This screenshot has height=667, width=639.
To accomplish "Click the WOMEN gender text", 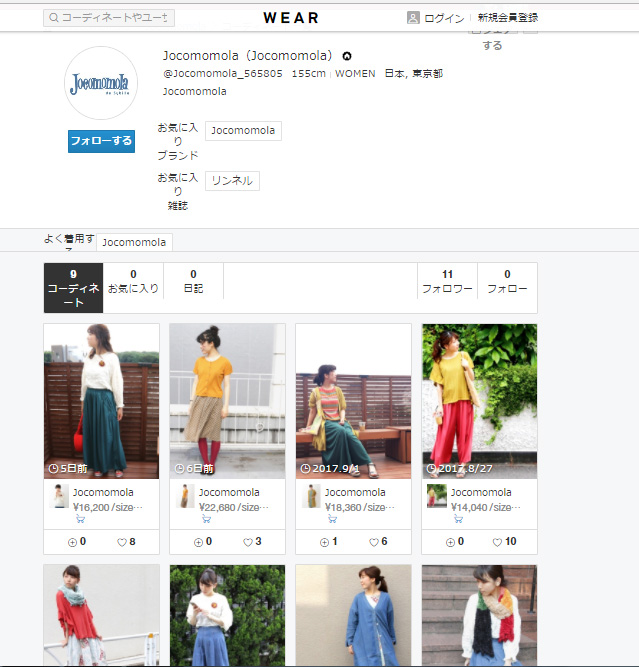I will point(355,74).
